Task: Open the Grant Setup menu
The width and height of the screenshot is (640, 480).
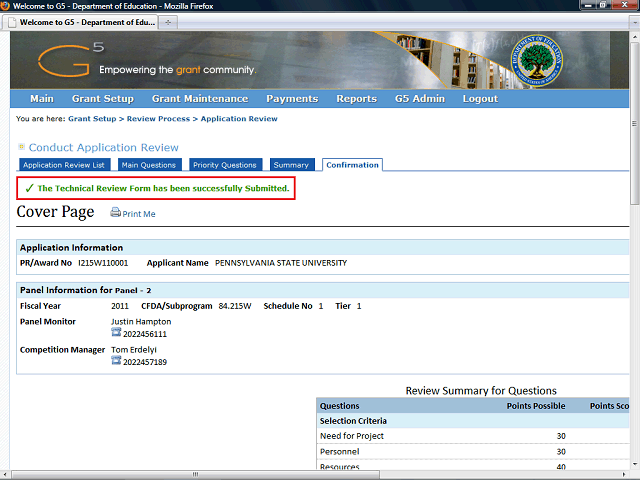Action: tap(102, 99)
